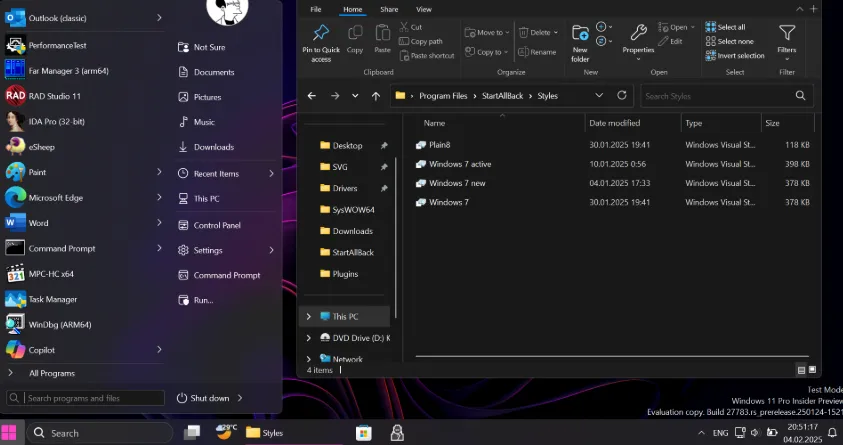Click Paste shortcut in ribbon
The width and height of the screenshot is (843, 445).
(x=427, y=55)
